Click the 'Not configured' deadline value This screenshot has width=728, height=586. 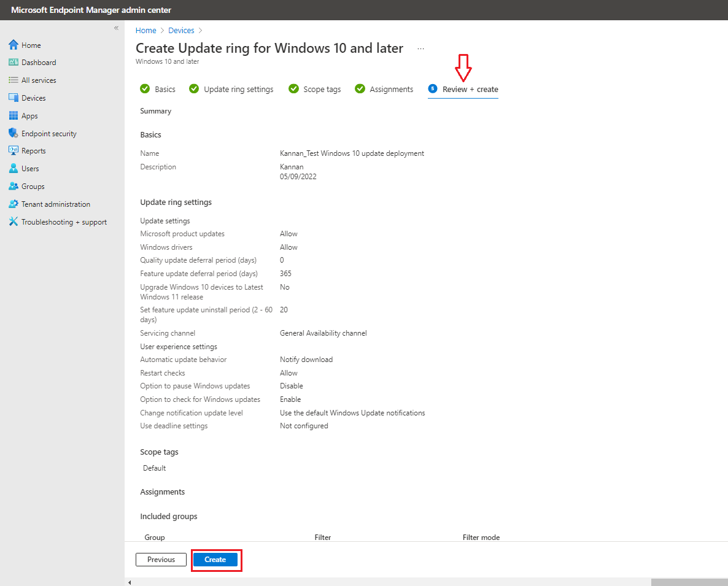tap(304, 426)
